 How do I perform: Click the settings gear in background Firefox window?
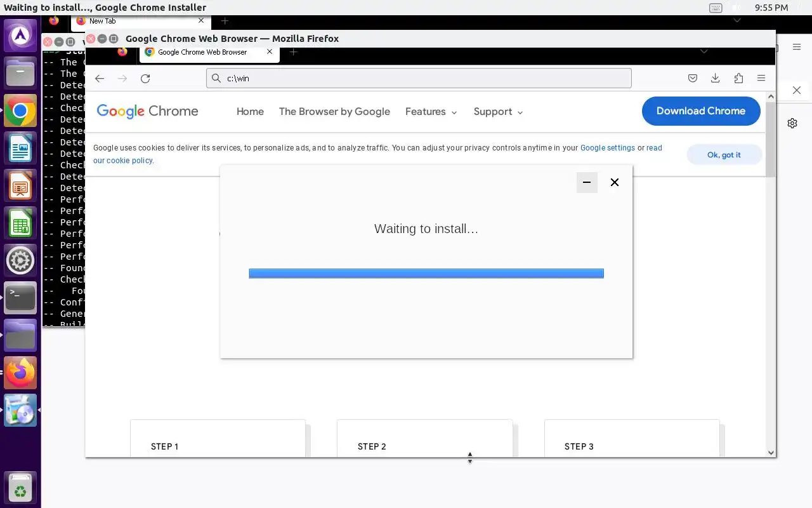[792, 123]
